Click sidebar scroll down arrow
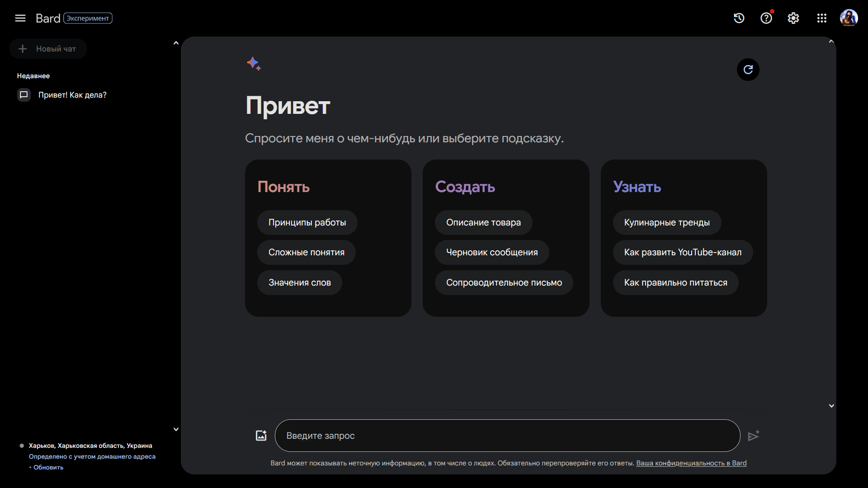Screen dimensions: 868x488 (x=176, y=429)
